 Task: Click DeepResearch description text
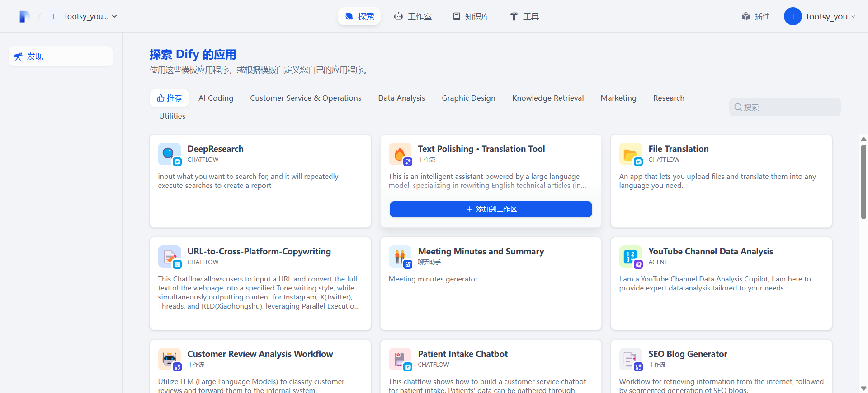[x=248, y=181]
